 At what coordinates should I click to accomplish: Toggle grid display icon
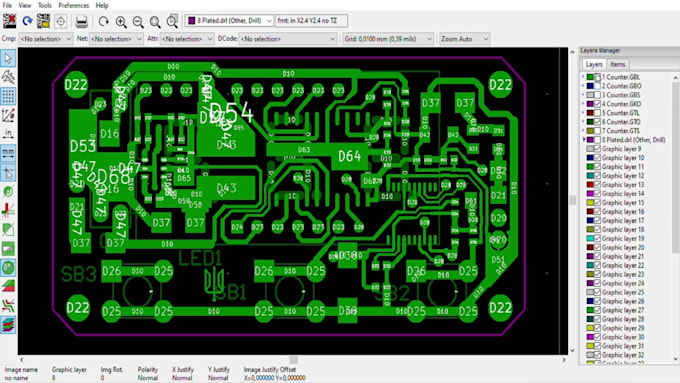(8, 96)
